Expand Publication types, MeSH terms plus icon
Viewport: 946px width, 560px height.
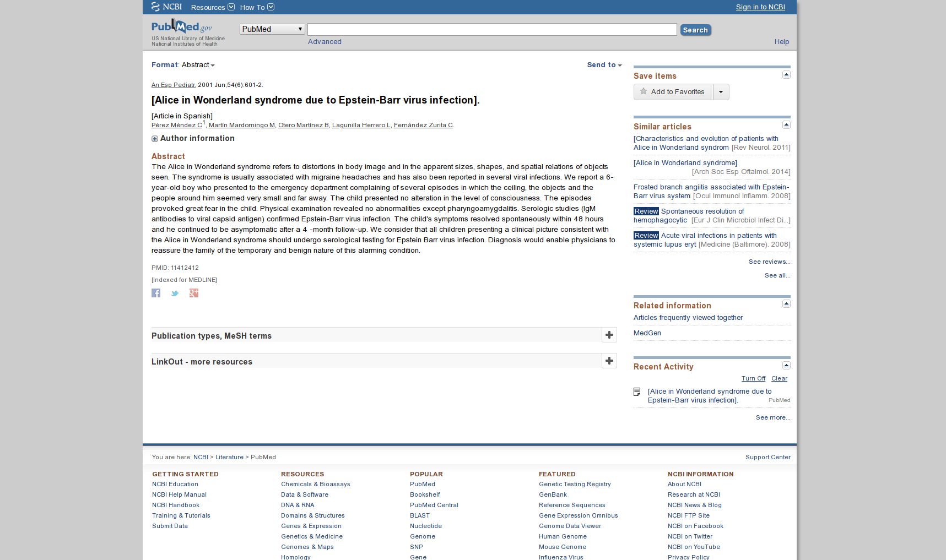pos(609,335)
